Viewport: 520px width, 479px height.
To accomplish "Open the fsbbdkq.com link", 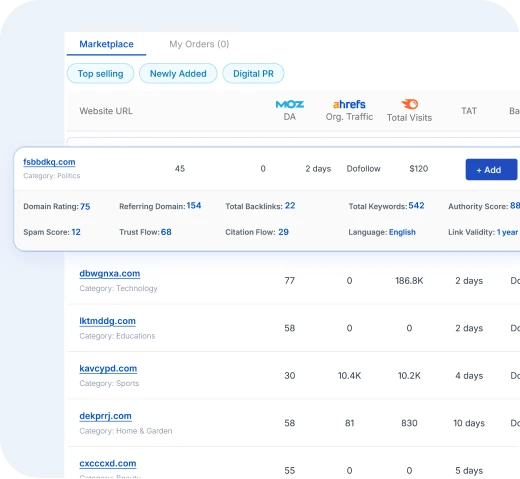I will [x=49, y=162].
